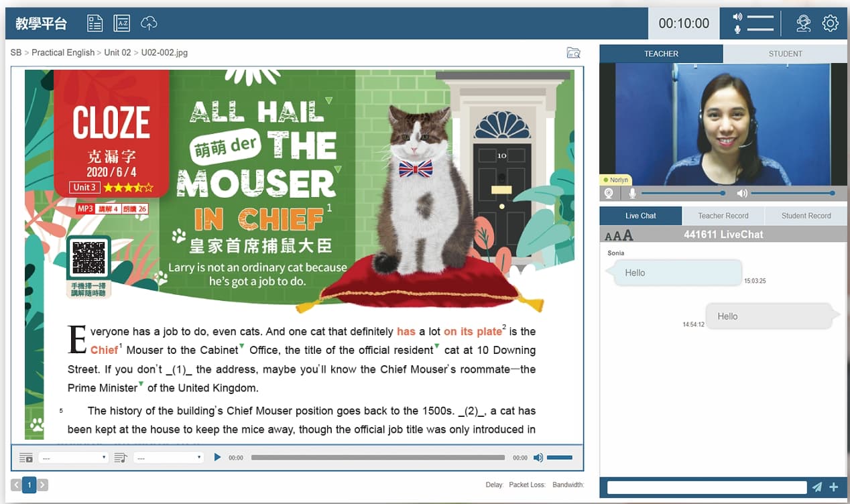Select page 1 button
Image resolution: width=850 pixels, height=504 pixels.
(29, 485)
